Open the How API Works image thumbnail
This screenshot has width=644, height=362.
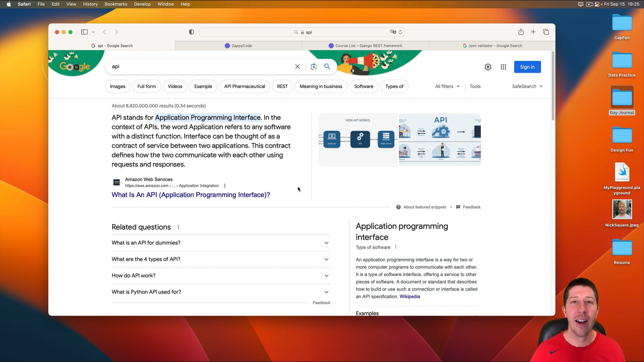358,140
